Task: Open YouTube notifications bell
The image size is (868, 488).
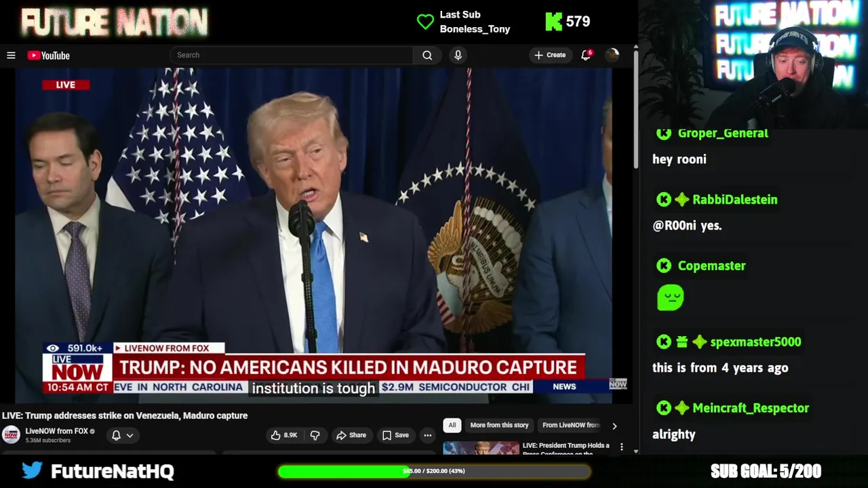Action: pyautogui.click(x=586, y=55)
